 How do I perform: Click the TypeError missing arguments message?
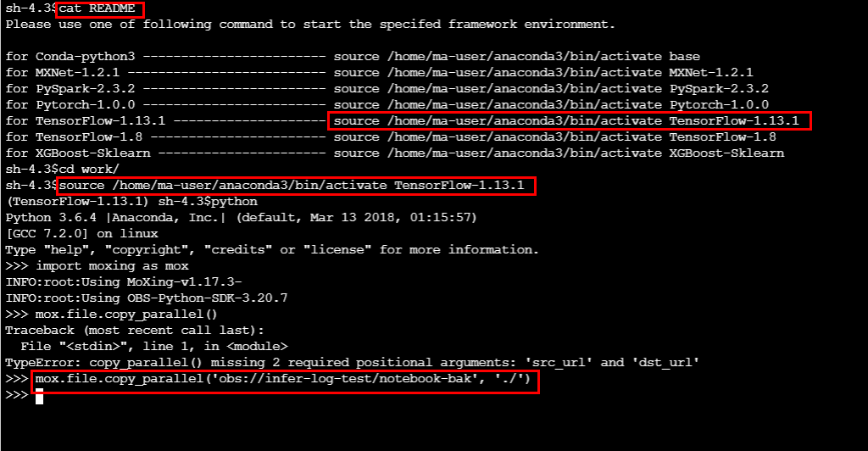pos(352,363)
